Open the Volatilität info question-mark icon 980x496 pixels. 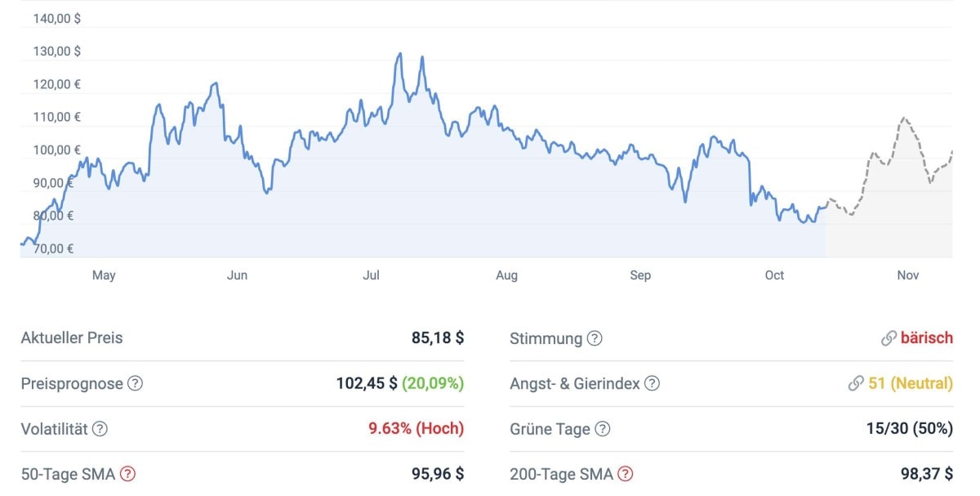click(100, 429)
